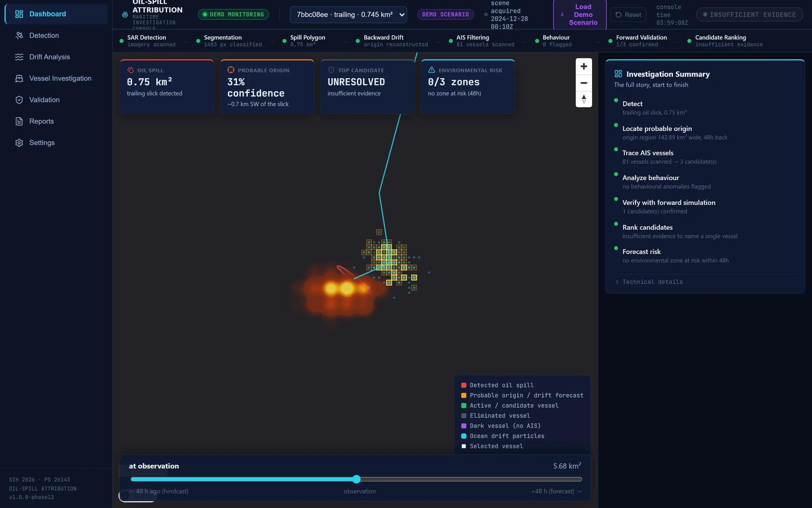Click the Dashboard grid icon
The height and width of the screenshot is (508, 812).
click(x=19, y=14)
